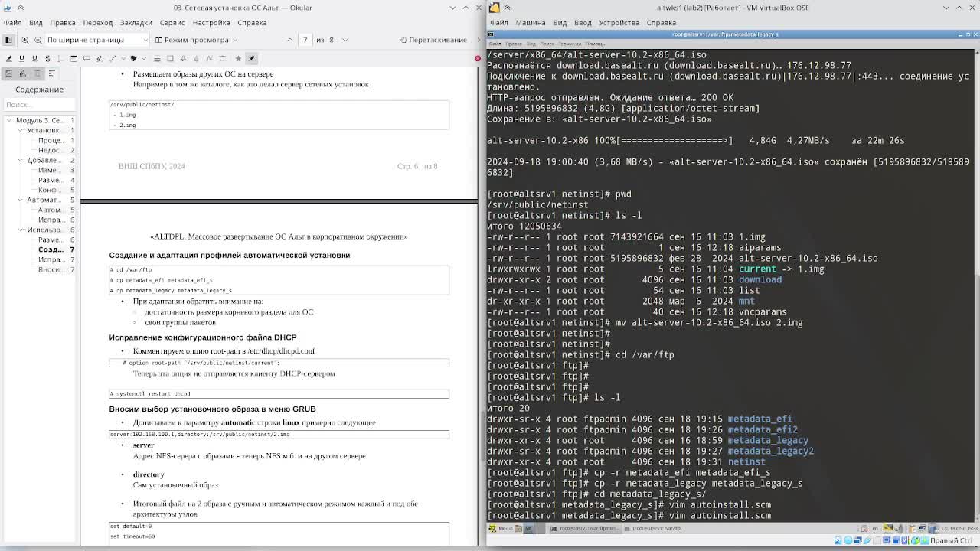Select the strikeout annotation tool

click(x=47, y=58)
